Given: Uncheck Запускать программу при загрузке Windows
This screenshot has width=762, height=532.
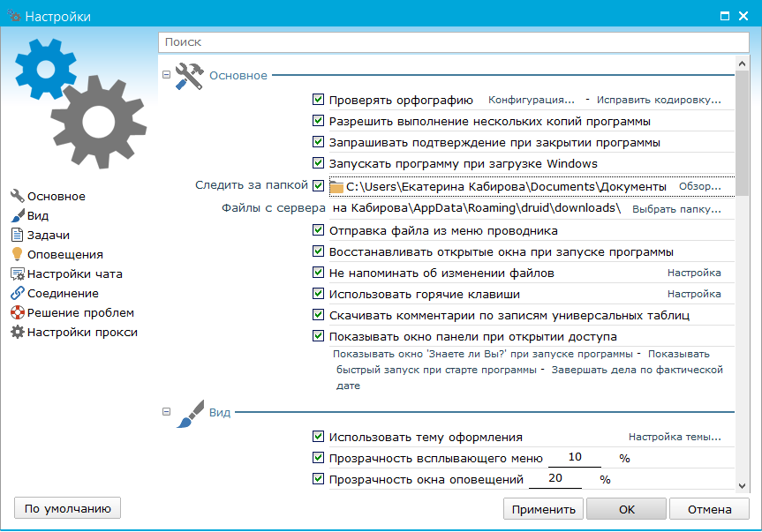Looking at the screenshot, I should click(x=319, y=164).
